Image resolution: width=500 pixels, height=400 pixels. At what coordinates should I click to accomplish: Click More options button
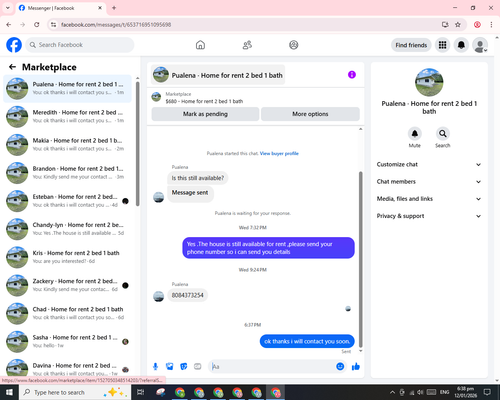310,114
